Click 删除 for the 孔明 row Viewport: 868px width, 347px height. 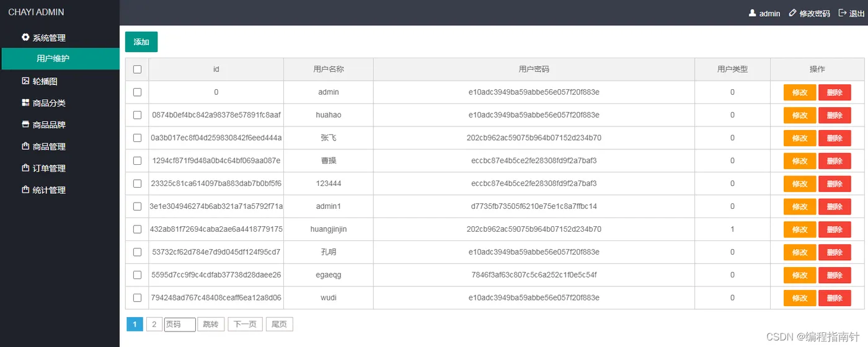click(x=835, y=252)
